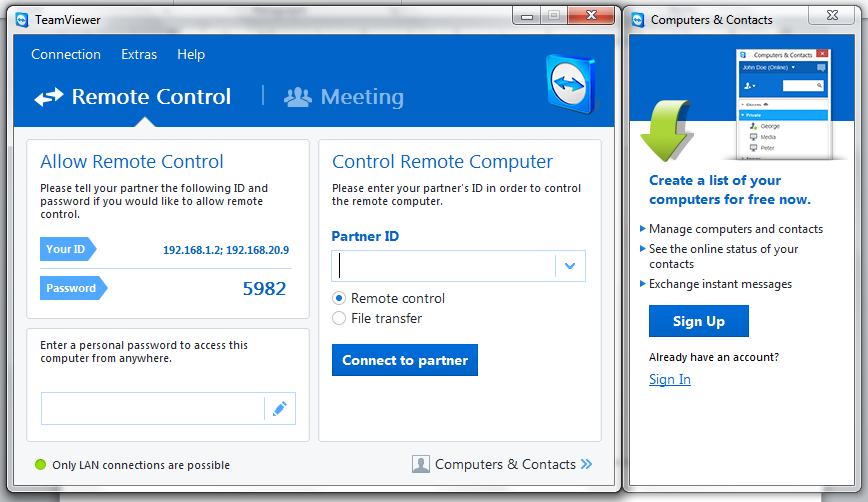The image size is (868, 502).
Task: Open the Connection menu
Action: pyautogui.click(x=66, y=54)
